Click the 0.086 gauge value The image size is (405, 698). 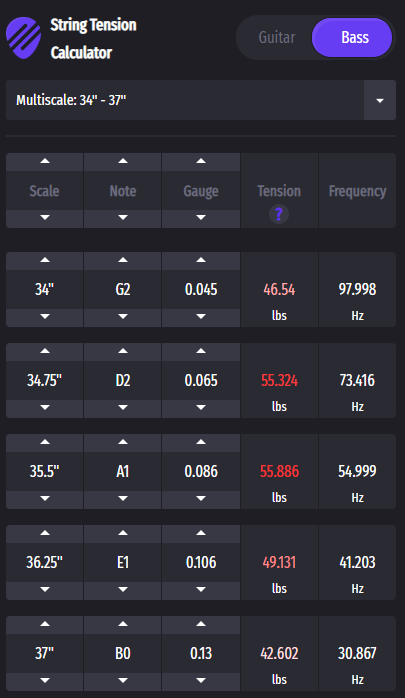pos(201,471)
